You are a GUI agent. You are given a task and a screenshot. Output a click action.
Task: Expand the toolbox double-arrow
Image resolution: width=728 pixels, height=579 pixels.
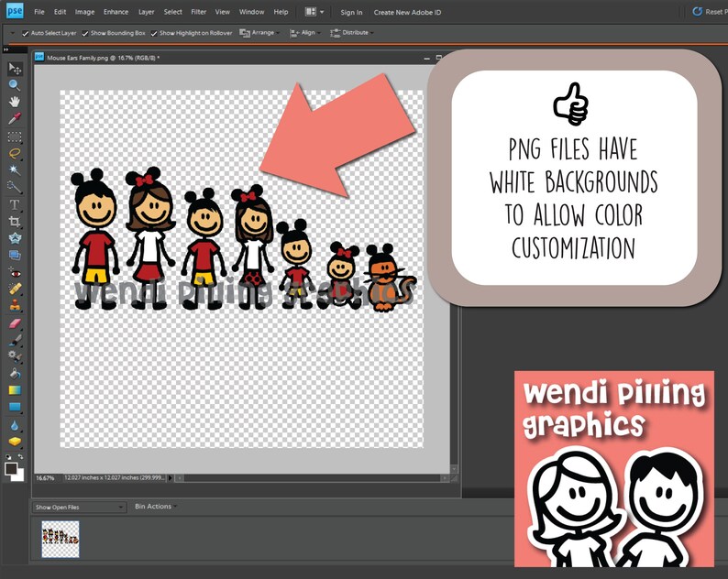(x=6, y=49)
